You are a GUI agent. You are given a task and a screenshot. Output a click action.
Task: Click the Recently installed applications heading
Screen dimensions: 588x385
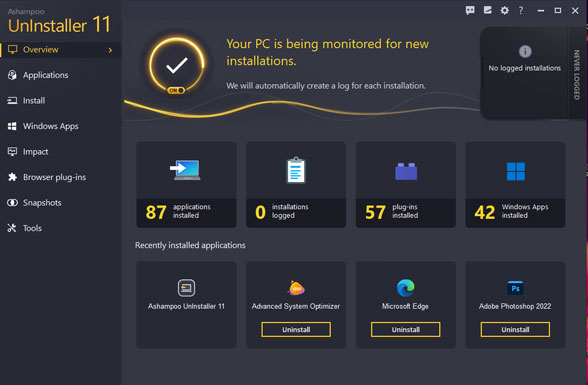(x=190, y=245)
